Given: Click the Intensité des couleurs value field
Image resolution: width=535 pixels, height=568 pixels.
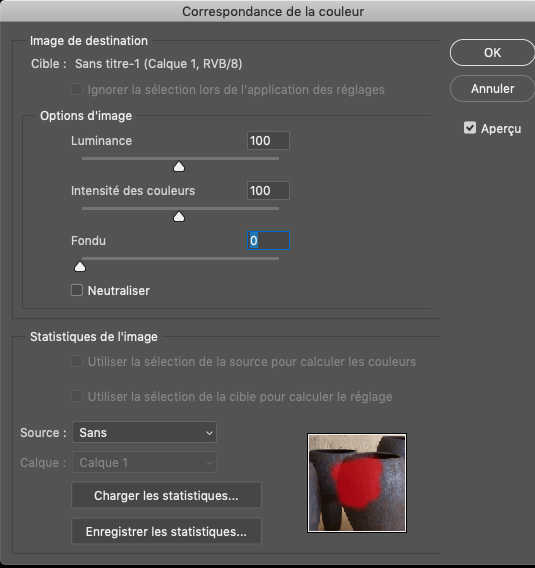Looking at the screenshot, I should (268, 191).
